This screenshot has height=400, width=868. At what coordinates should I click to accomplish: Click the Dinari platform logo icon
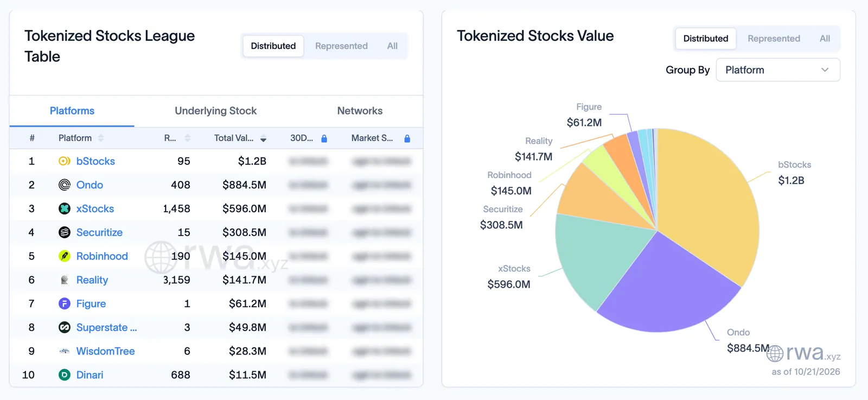pyautogui.click(x=64, y=375)
